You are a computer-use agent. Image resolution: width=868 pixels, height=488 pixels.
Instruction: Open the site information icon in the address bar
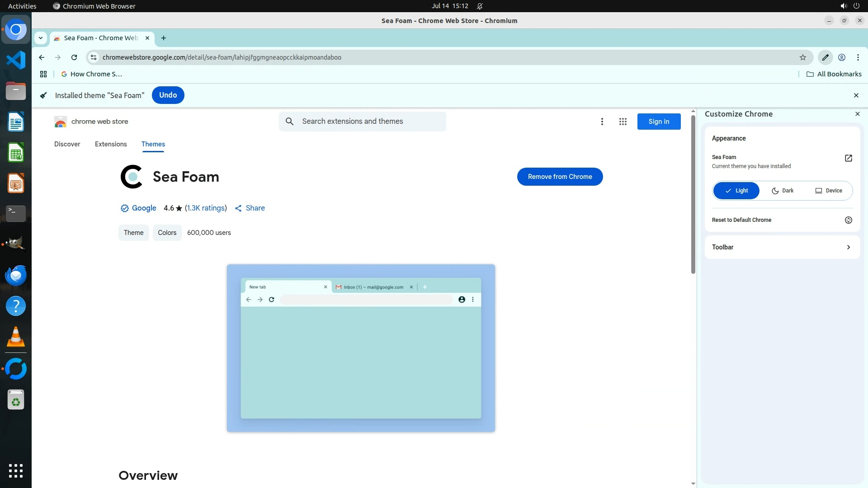(94, 57)
